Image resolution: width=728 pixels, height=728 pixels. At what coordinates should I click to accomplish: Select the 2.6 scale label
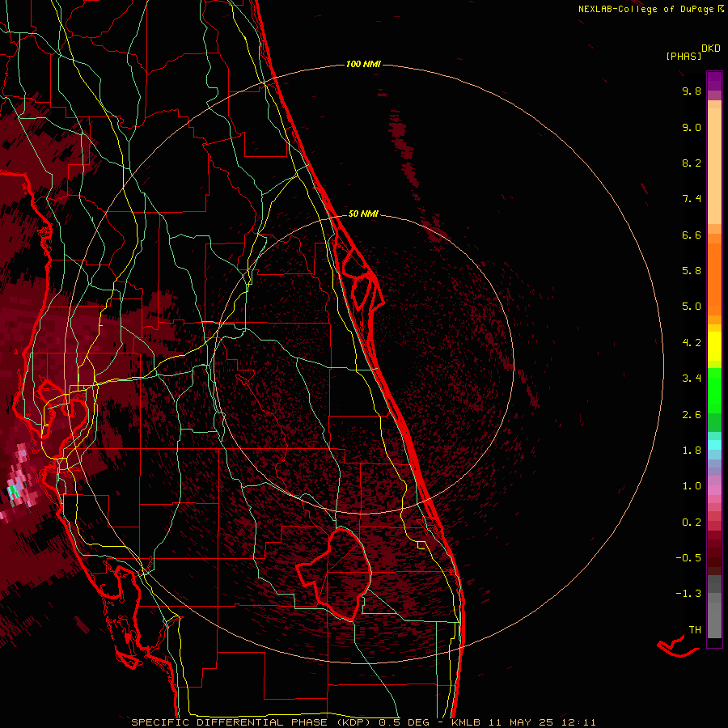(x=692, y=415)
